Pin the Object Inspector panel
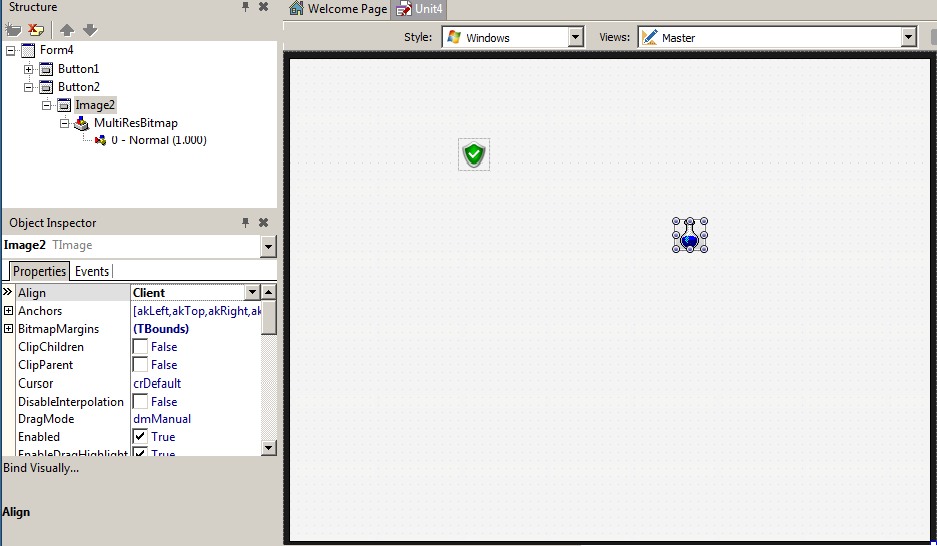This screenshot has height=546, width=937. click(x=246, y=223)
